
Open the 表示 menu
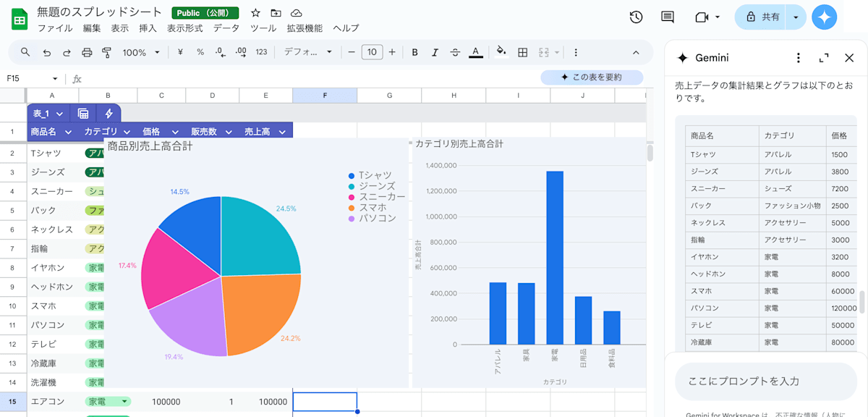click(x=119, y=28)
